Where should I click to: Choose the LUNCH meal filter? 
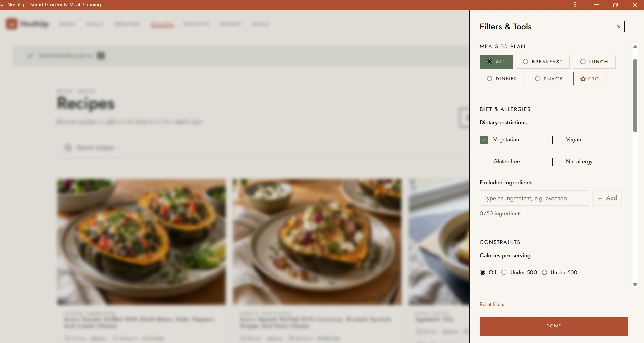coord(594,62)
